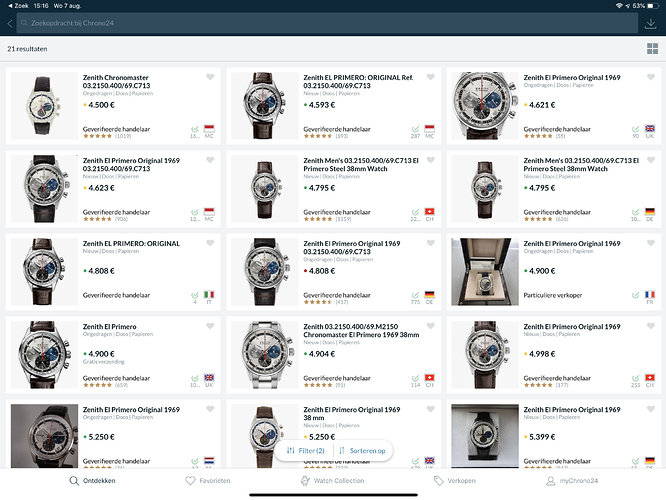Favorite the 4.795 € listing with Swiss flag
666x500 pixels.
(x=431, y=160)
